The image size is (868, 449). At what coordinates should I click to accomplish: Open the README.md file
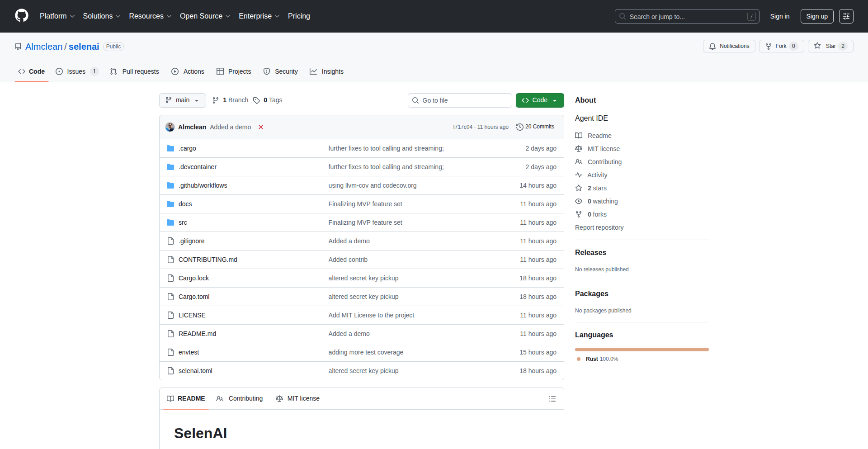coord(197,334)
